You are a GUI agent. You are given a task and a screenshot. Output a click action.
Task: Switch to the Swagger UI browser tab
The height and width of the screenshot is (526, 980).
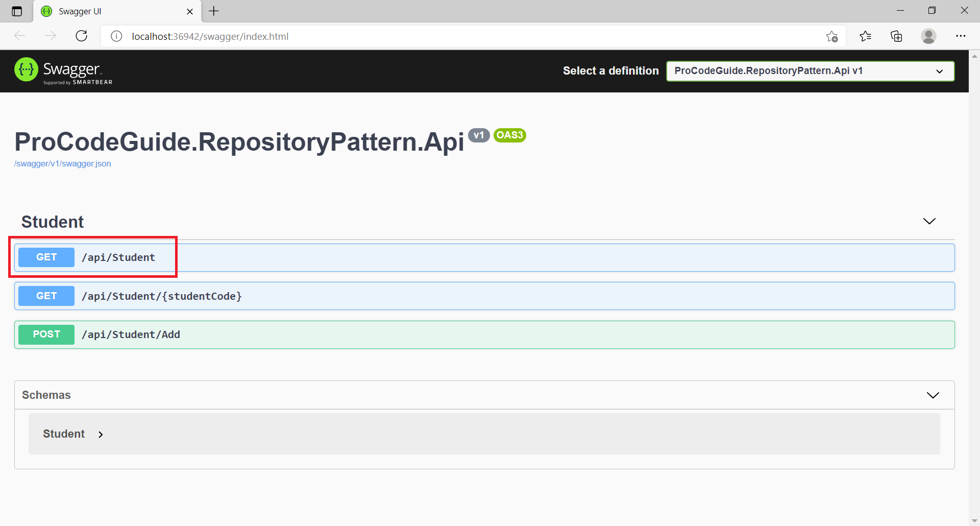pyautogui.click(x=102, y=11)
